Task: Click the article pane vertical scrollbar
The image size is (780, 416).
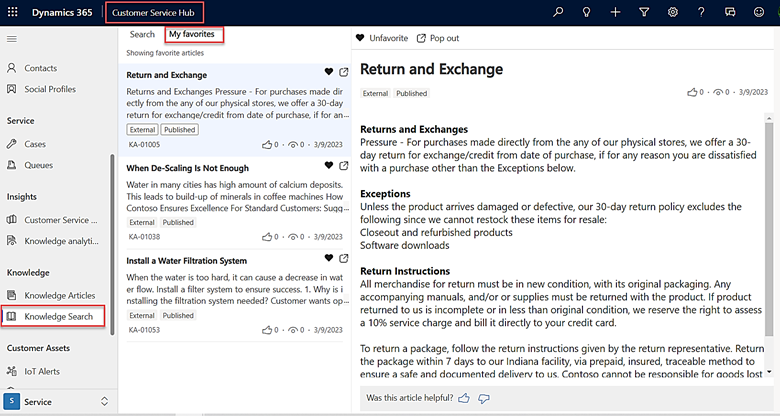Action: [x=770, y=240]
